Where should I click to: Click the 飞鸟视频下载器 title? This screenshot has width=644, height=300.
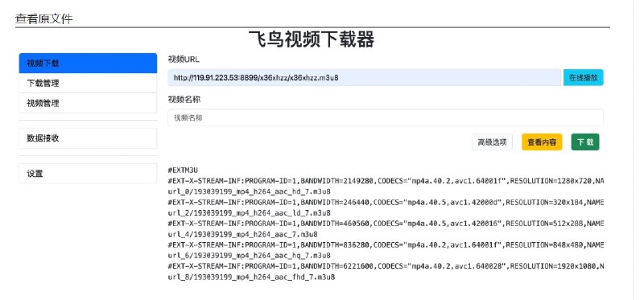312,39
